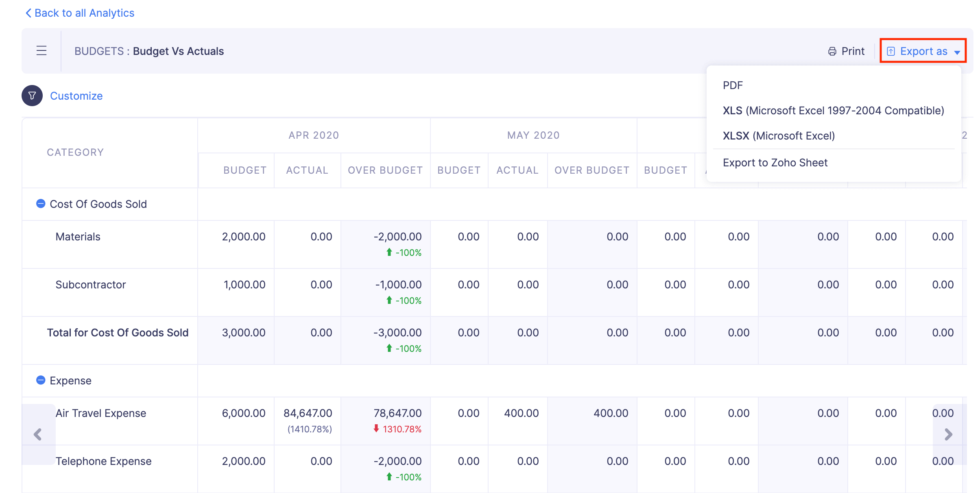Click the upload icon inside Export as button

(x=892, y=50)
